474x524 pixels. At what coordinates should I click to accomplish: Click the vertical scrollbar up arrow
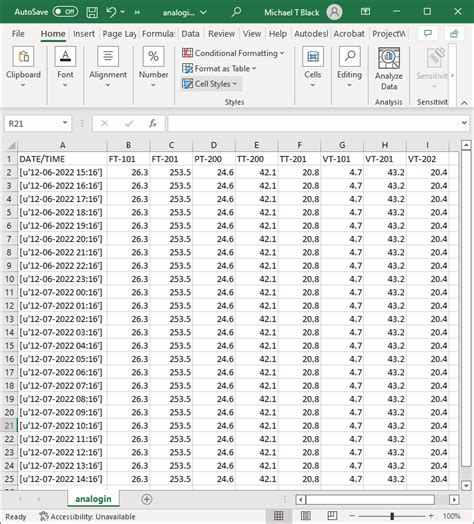[466, 145]
